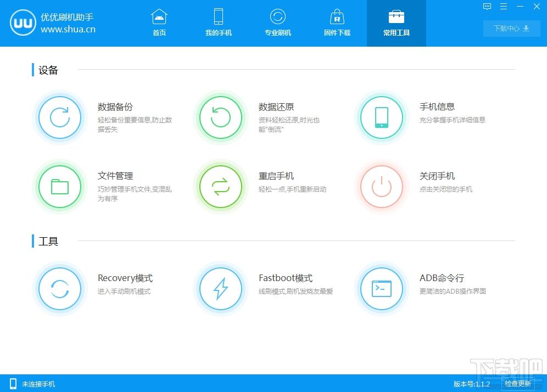Open 关闭手机 title text
This screenshot has height=392, width=547.
[437, 176]
